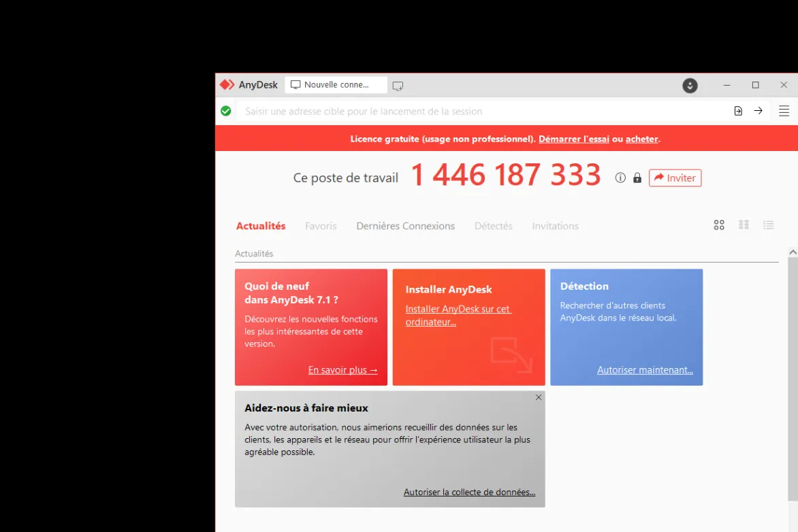This screenshot has height=532, width=798.
Task: Select the Détectés tab
Action: (x=493, y=226)
